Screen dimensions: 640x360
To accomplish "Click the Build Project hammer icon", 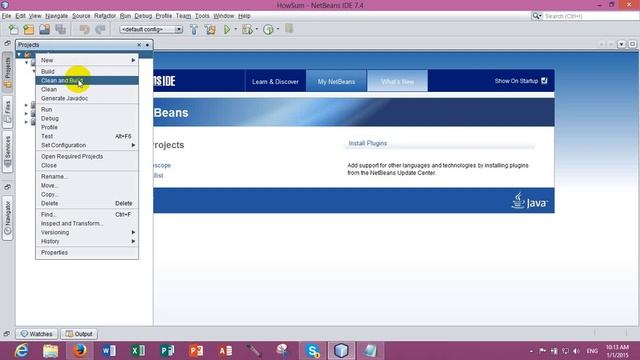I will click(194, 29).
